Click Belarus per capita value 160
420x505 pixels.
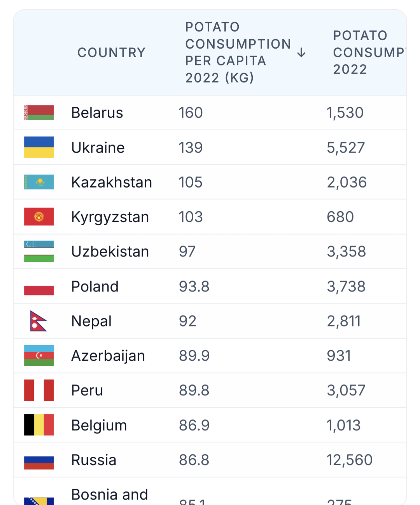tap(191, 112)
